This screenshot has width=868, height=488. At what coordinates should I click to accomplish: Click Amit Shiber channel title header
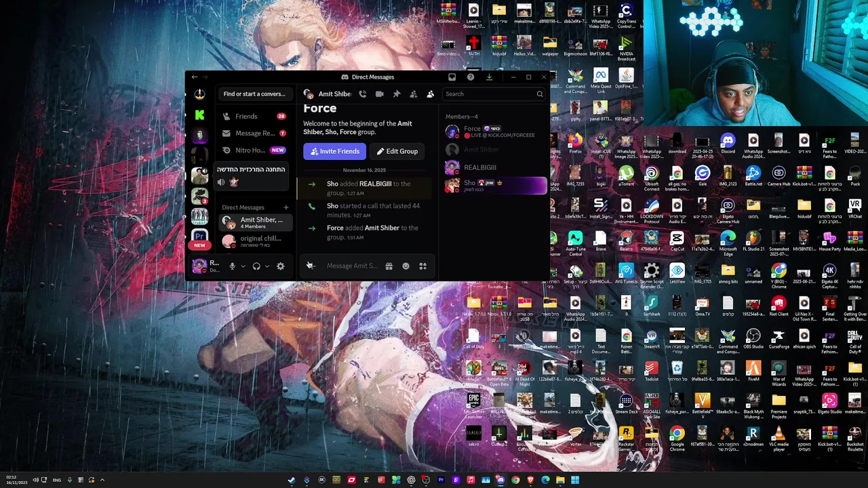(334, 94)
